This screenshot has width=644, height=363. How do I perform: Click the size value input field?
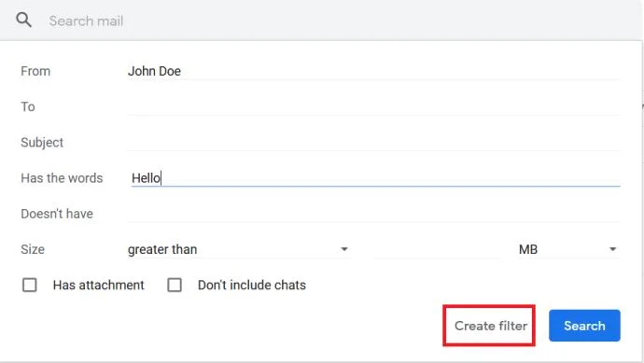tap(436, 249)
